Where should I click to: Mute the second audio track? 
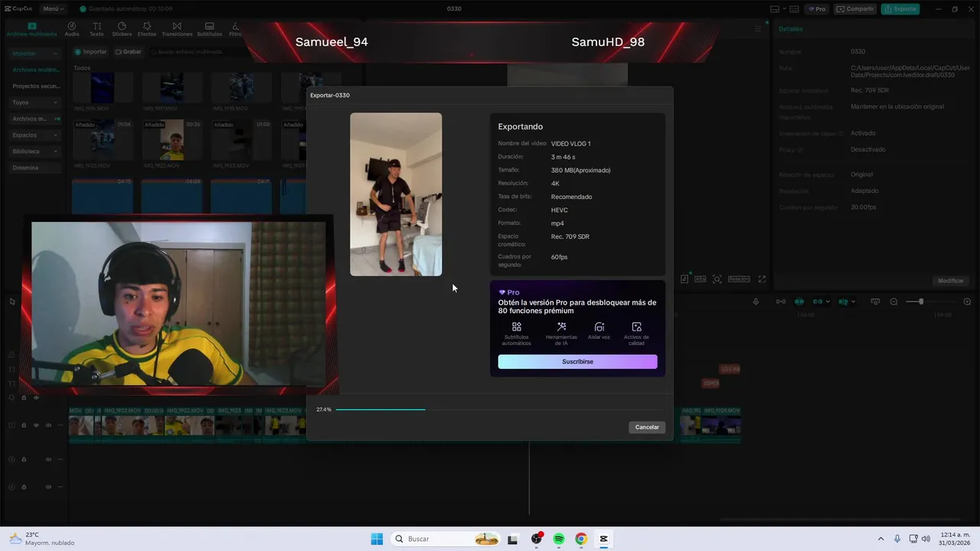(48, 487)
